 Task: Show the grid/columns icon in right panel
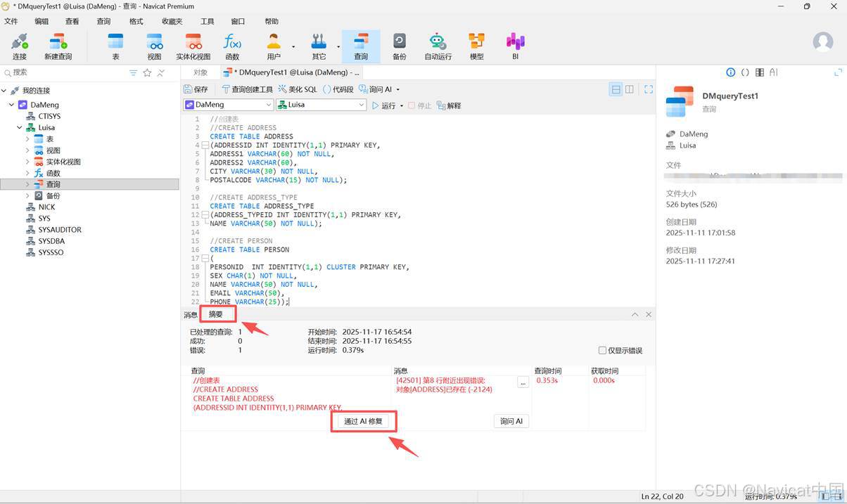point(760,72)
